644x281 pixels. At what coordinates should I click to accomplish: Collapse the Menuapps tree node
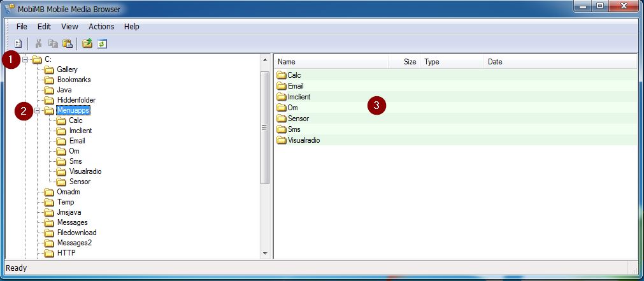point(38,110)
